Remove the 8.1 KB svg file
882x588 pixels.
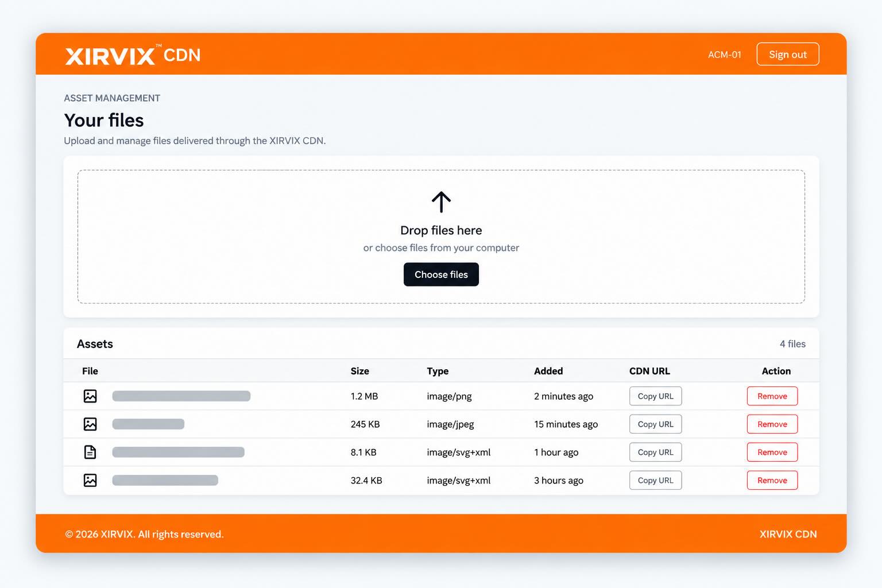pos(772,452)
